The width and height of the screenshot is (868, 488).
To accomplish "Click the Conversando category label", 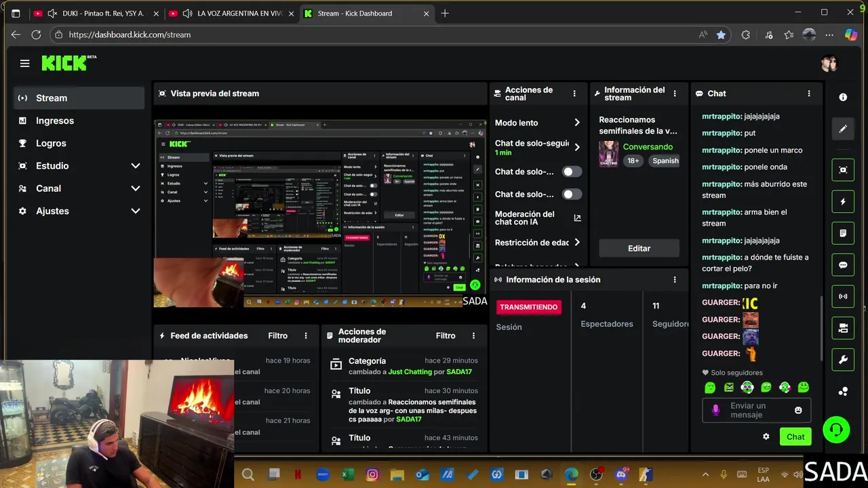I will tap(648, 146).
